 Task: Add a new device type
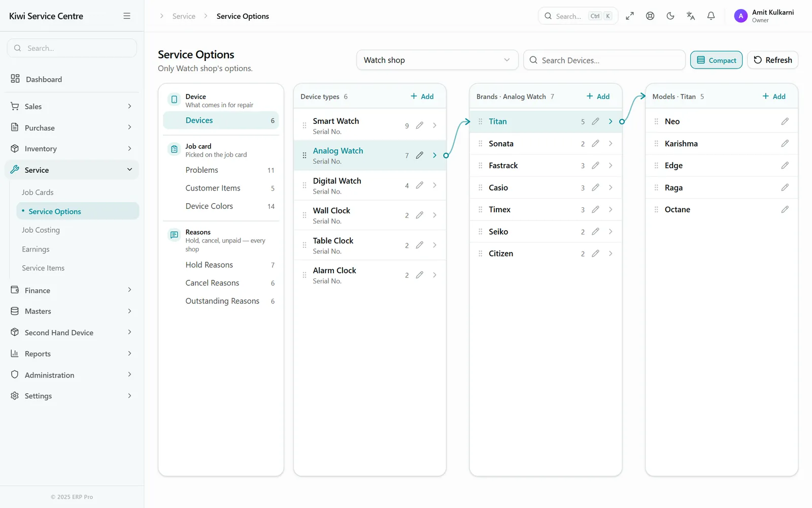pyautogui.click(x=422, y=97)
